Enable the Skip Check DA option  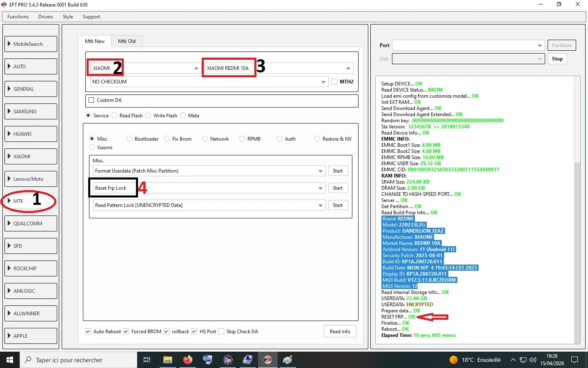click(221, 332)
